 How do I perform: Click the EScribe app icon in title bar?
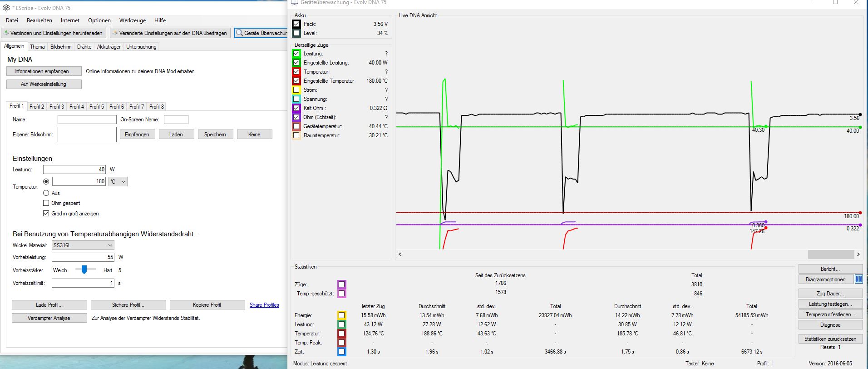(6, 8)
